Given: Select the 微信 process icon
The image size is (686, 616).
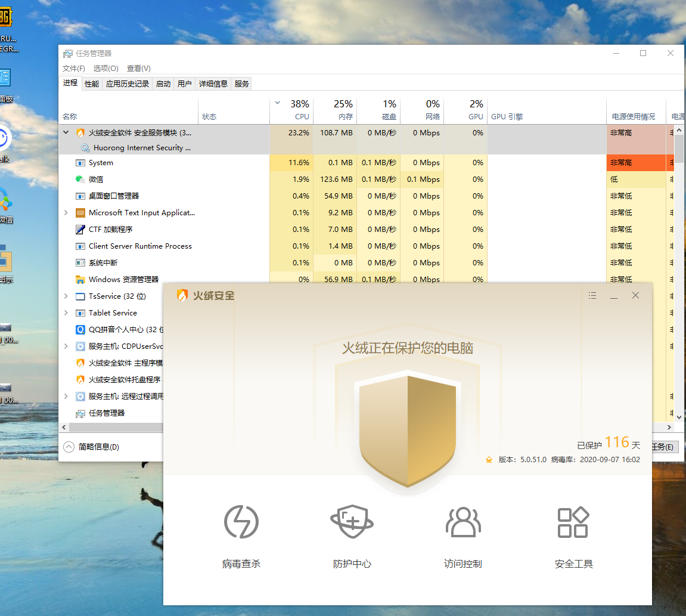Looking at the screenshot, I should [x=80, y=179].
